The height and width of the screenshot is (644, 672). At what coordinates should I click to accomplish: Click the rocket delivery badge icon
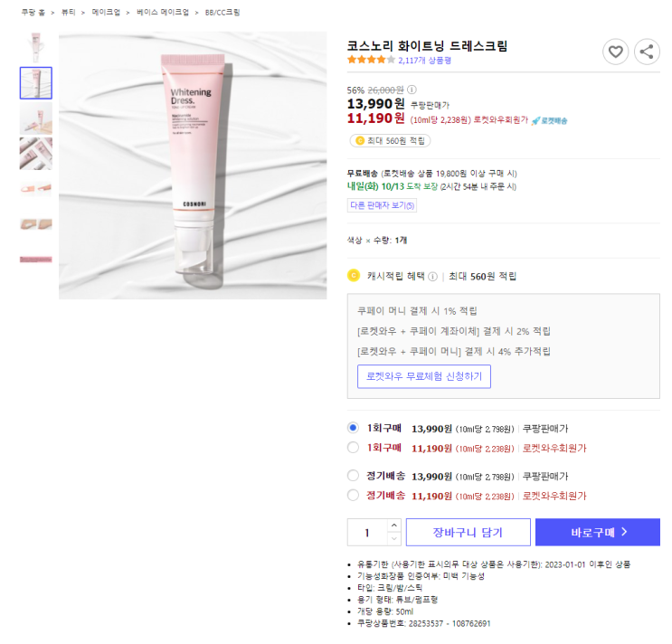(549, 121)
